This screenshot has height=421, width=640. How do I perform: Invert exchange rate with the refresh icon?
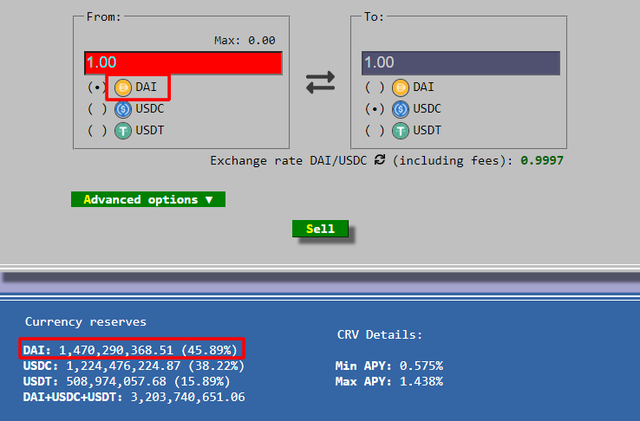[380, 160]
